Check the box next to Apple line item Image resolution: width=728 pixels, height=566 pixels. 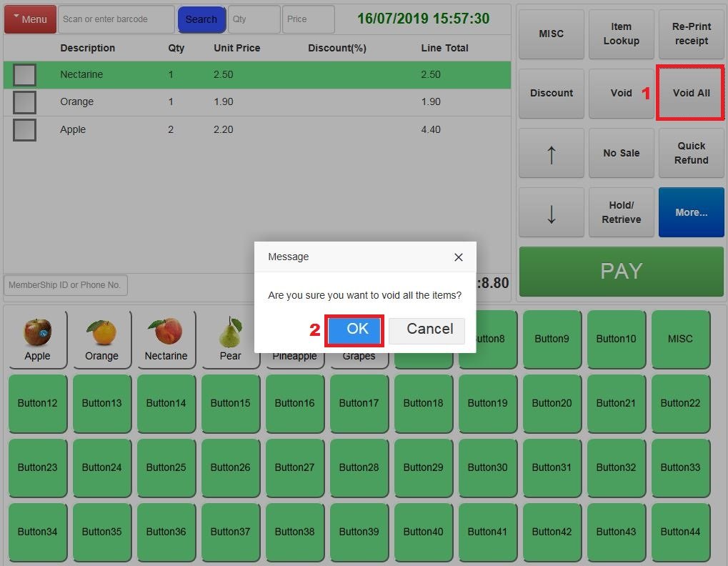(x=24, y=129)
